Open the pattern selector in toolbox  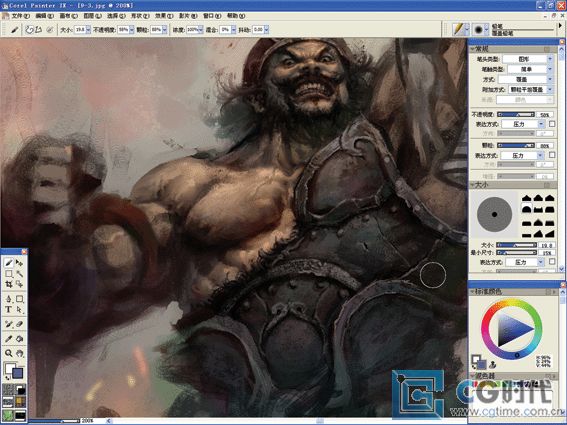tap(8, 401)
